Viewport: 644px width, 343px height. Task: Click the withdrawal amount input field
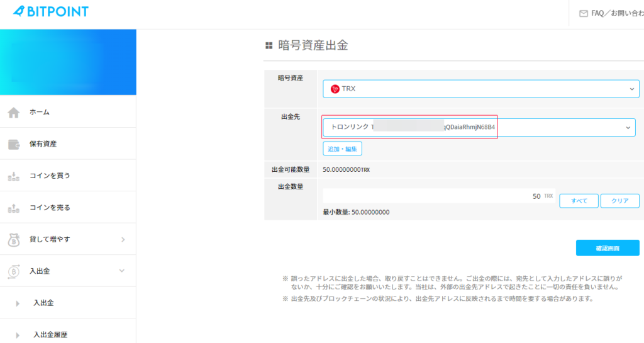click(x=438, y=196)
